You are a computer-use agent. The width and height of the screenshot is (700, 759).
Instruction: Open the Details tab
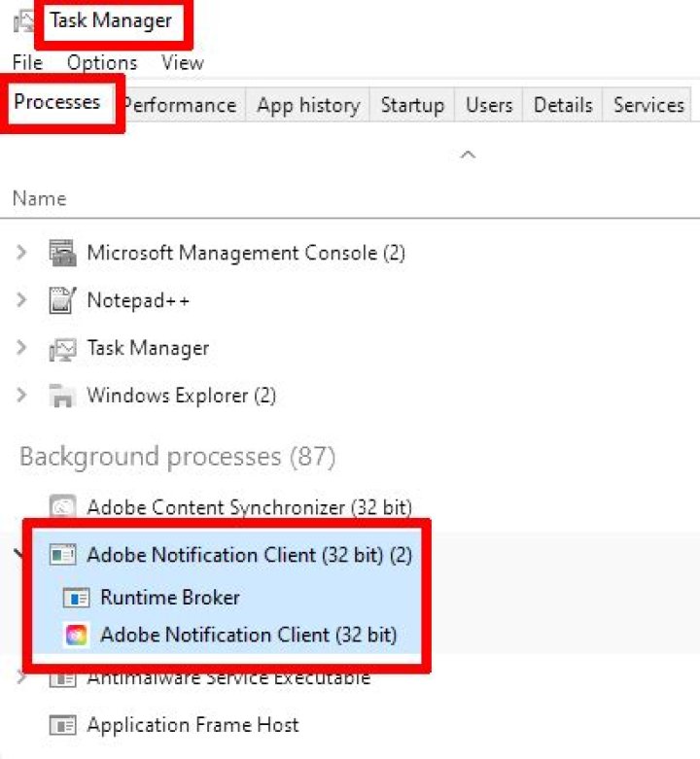pyautogui.click(x=563, y=105)
